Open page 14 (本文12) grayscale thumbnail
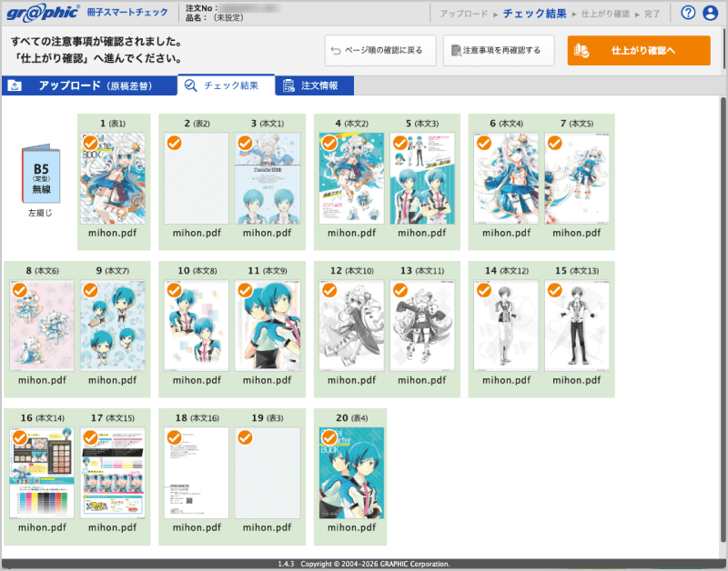The height and width of the screenshot is (571, 728). (x=506, y=326)
